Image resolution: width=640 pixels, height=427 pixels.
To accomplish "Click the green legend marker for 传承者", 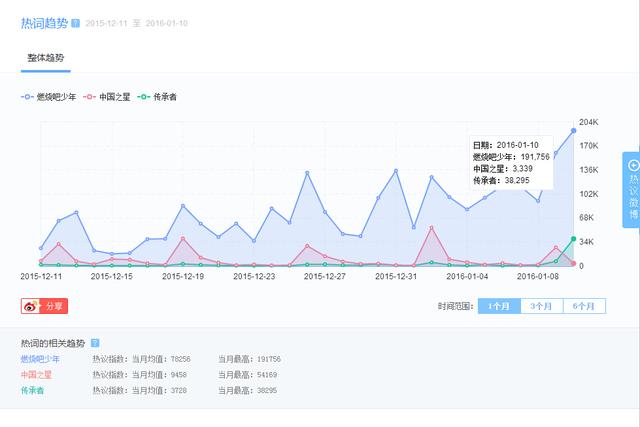I will [144, 97].
